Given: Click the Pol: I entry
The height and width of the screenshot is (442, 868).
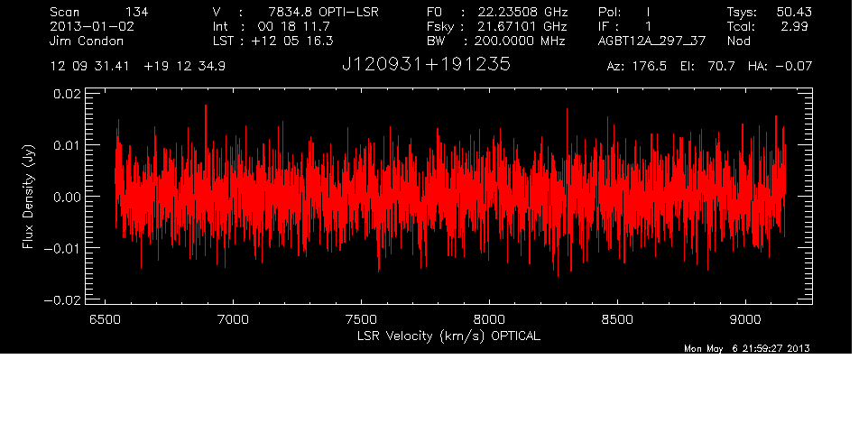Looking at the screenshot, I should [624, 12].
